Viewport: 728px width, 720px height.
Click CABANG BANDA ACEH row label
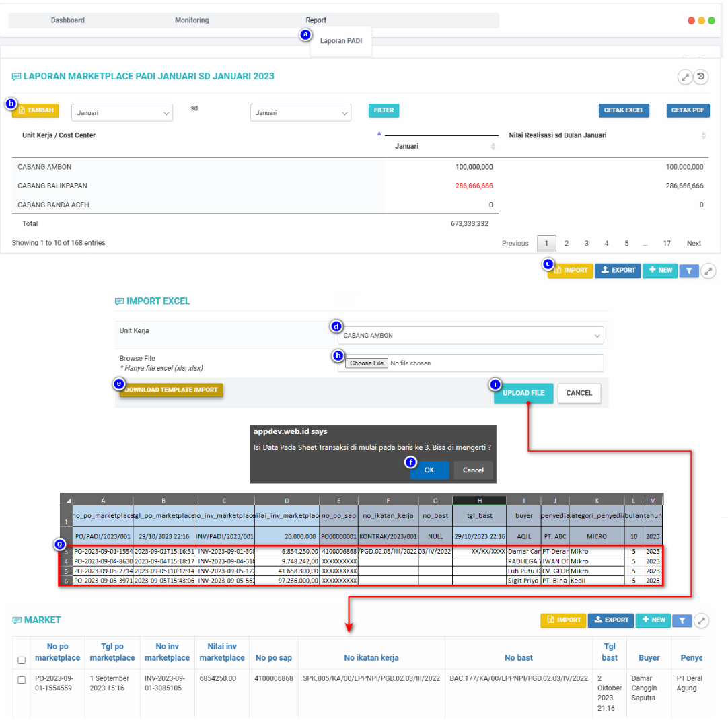53,205
